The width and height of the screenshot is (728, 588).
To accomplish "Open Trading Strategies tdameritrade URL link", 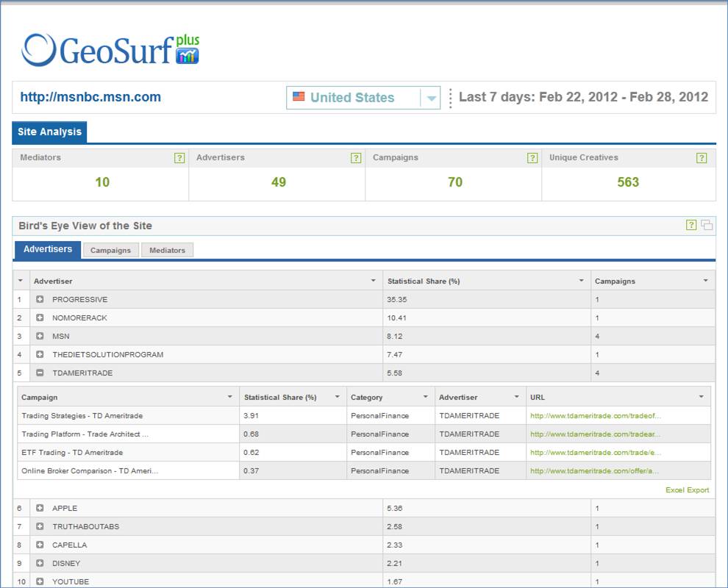I will tap(595, 416).
